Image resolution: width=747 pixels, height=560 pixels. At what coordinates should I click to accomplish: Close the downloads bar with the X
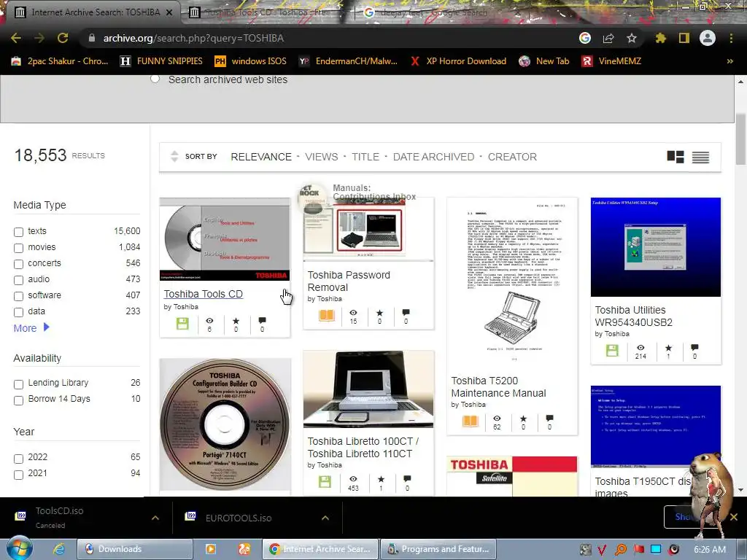pos(734,517)
